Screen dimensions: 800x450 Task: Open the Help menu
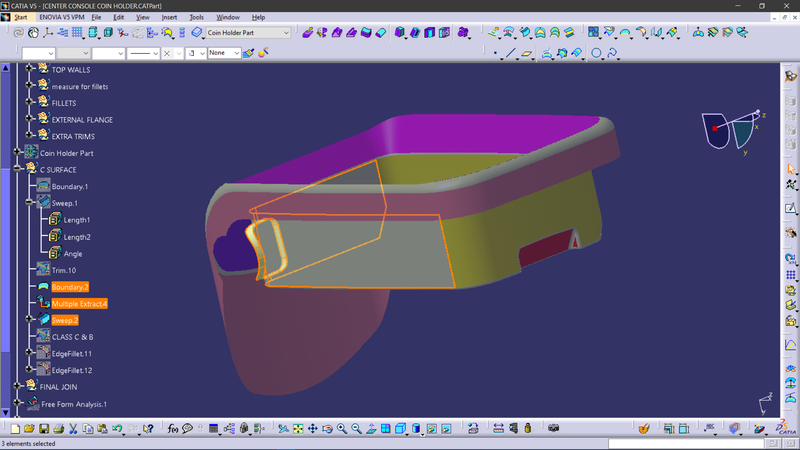point(258,17)
